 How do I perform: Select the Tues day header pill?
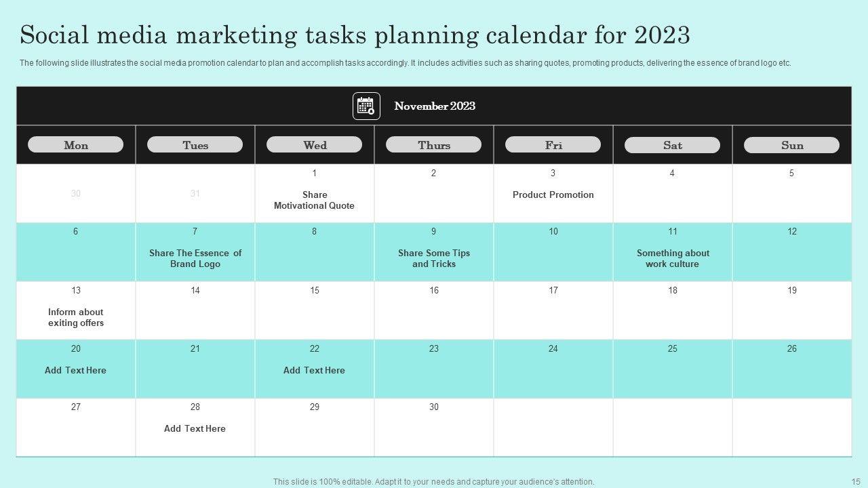195,145
